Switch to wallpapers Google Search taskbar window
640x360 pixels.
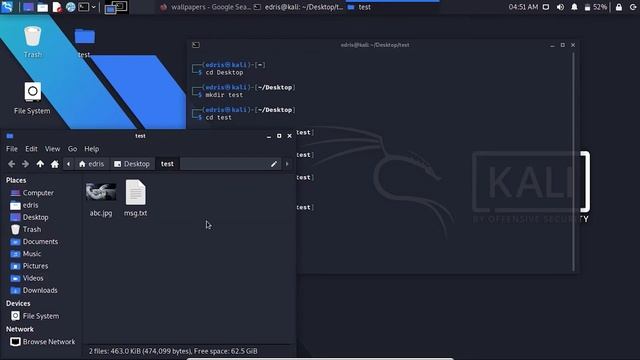pyautogui.click(x=205, y=7)
